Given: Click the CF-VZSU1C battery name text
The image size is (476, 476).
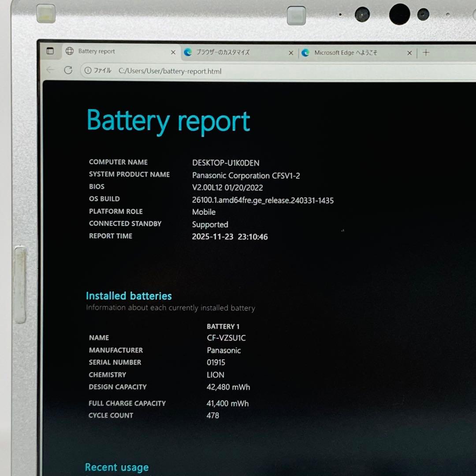Looking at the screenshot, I should pyautogui.click(x=226, y=338).
